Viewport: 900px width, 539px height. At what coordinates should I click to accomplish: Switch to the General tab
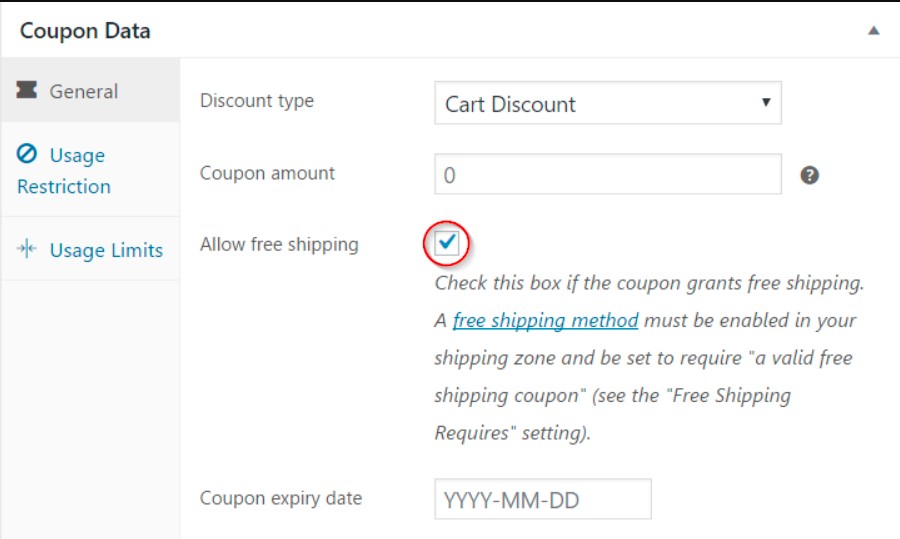coord(84,91)
